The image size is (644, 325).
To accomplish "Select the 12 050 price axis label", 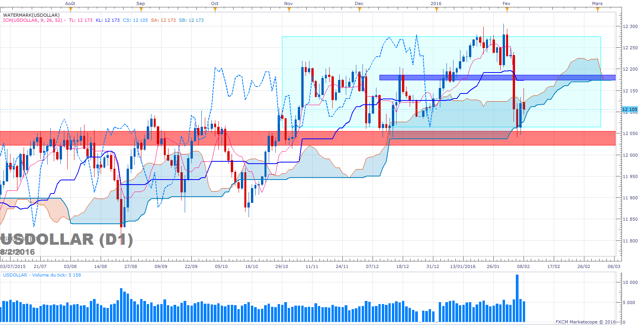I will (x=630, y=133).
